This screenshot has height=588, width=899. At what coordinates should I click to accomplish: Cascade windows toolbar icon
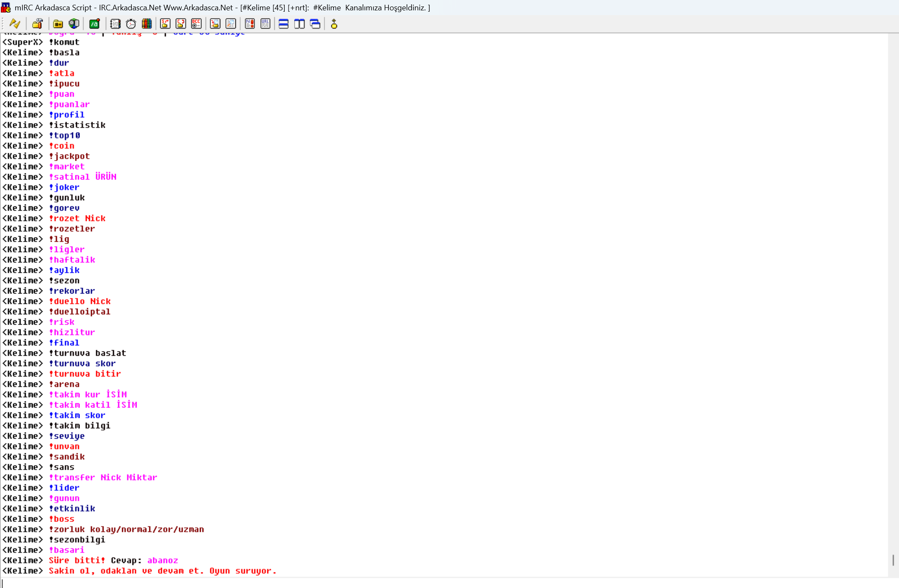(x=315, y=24)
